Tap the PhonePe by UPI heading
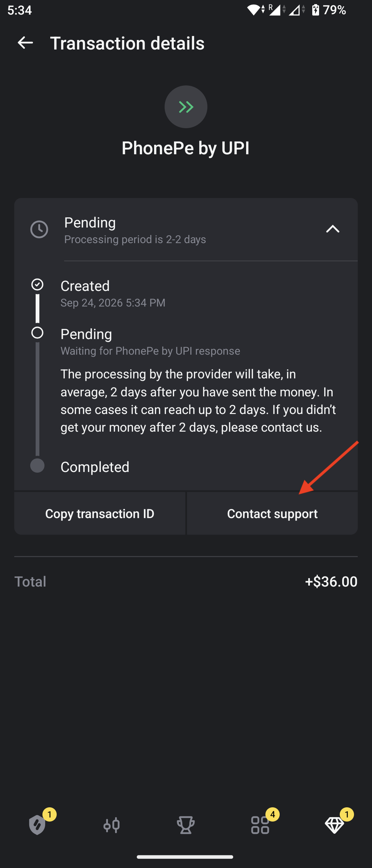Image resolution: width=372 pixels, height=868 pixels. point(186,148)
